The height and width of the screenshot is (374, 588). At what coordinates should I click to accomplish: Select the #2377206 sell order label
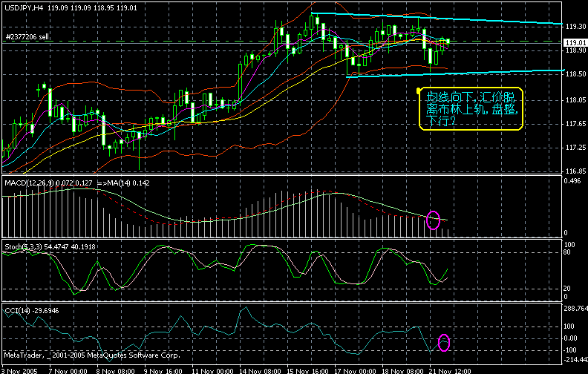click(27, 37)
